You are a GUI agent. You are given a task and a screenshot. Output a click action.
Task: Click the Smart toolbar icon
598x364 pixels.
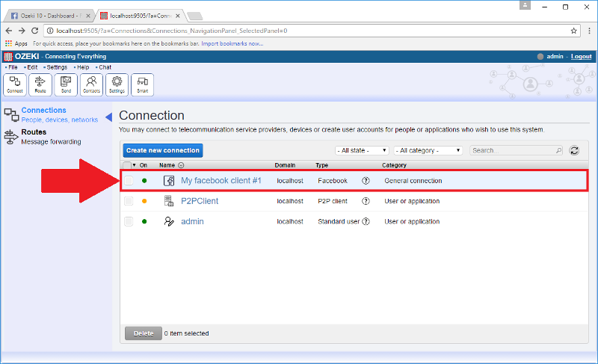[142, 84]
